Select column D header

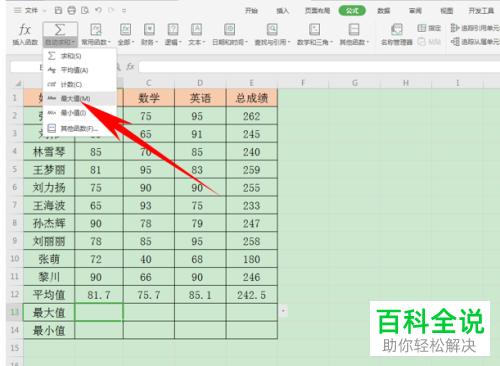pos(200,83)
